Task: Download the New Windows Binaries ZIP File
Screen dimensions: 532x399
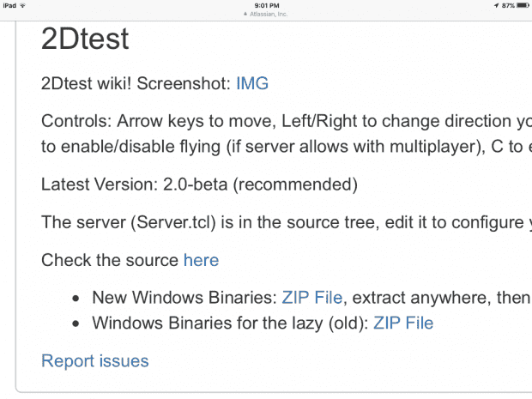Action: pos(312,298)
